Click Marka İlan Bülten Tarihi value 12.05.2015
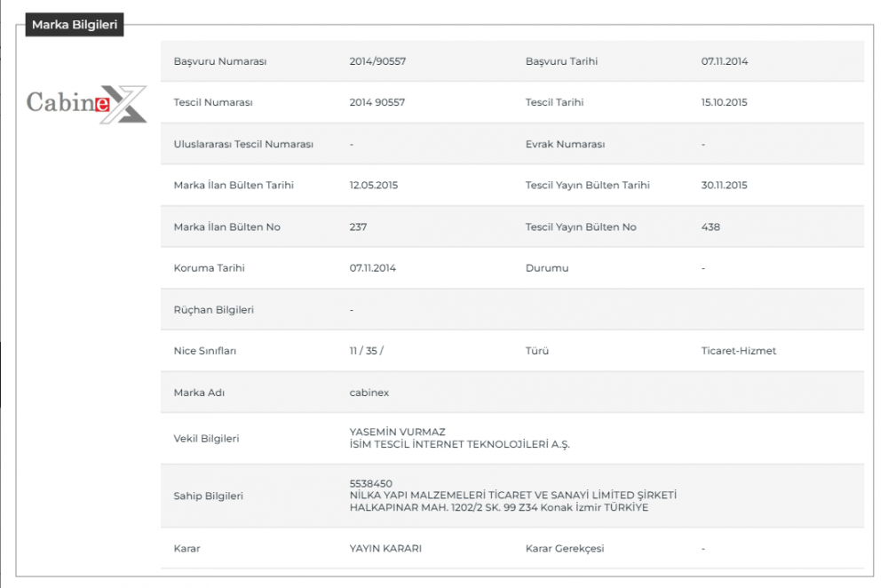The image size is (888, 588). click(x=373, y=186)
